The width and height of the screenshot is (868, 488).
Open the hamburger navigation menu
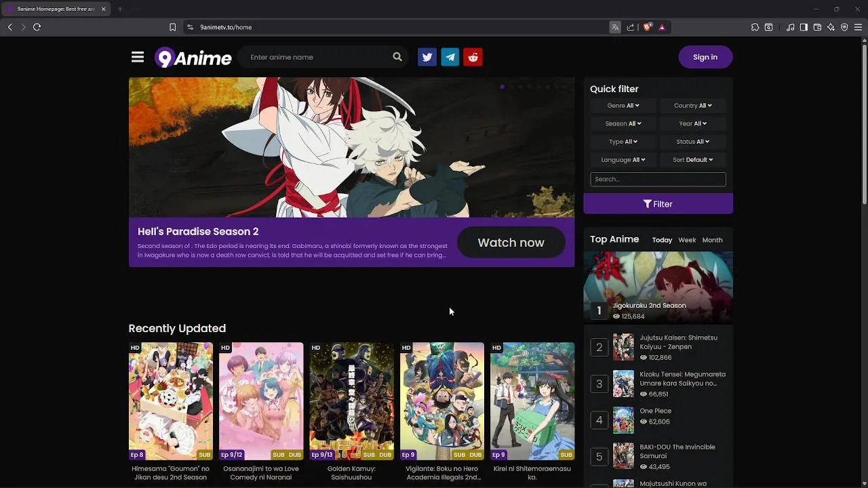click(138, 57)
